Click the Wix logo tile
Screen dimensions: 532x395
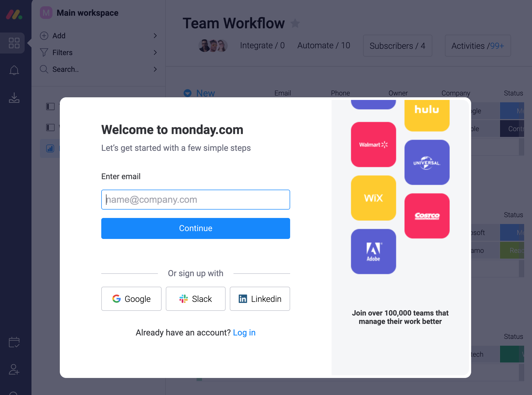pos(373,198)
